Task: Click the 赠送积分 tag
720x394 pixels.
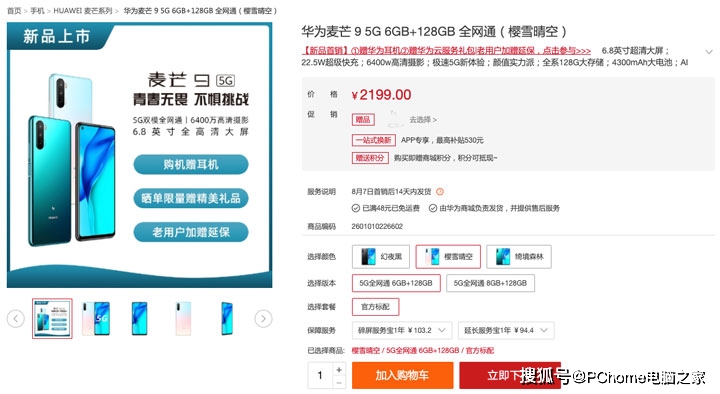Action: click(x=370, y=158)
